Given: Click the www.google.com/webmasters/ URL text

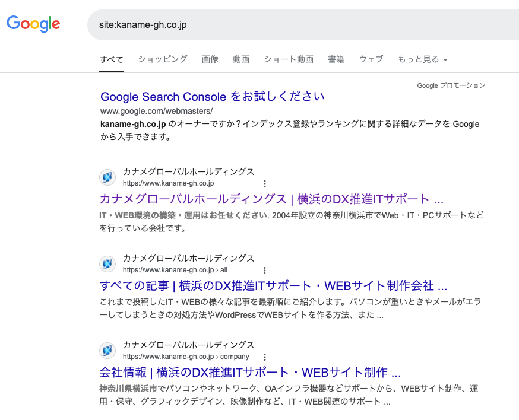Looking at the screenshot, I should click(x=156, y=111).
